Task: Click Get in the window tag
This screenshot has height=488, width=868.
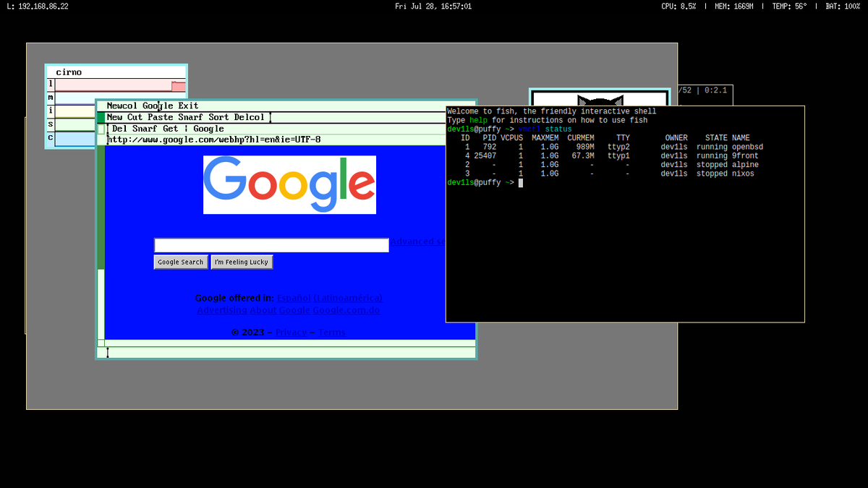Action: pos(170,129)
